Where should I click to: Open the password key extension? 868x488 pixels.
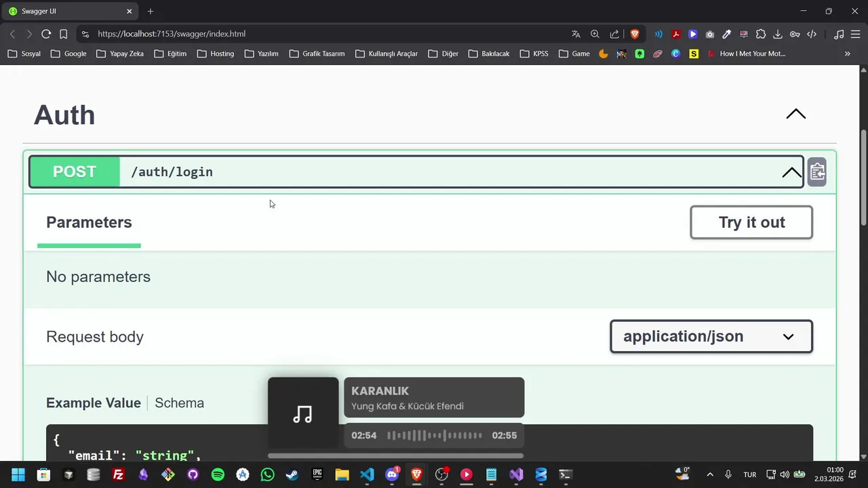[x=795, y=34]
